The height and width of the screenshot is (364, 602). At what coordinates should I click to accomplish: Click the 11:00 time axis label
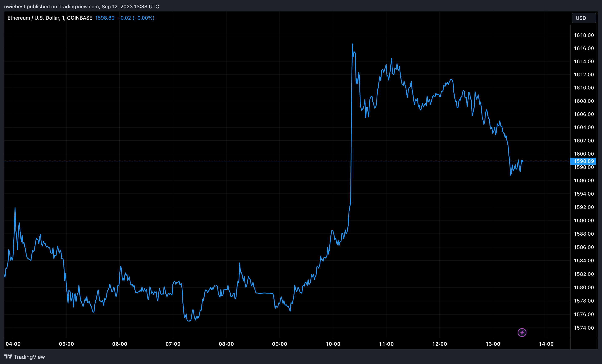pos(386,344)
